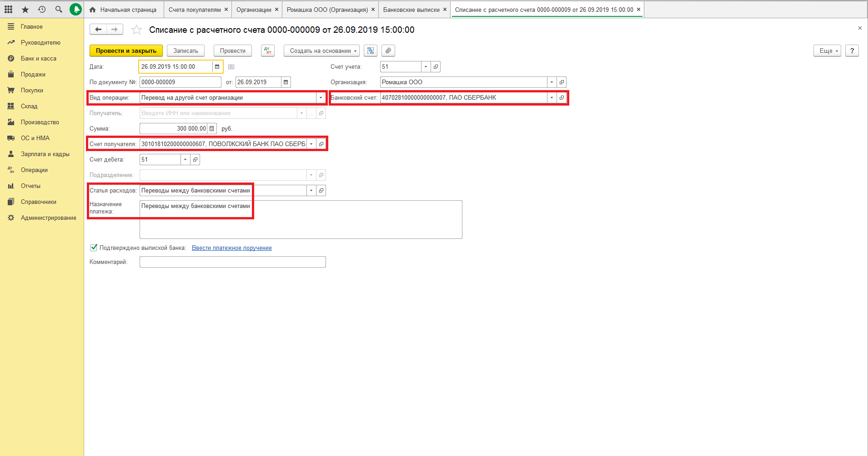The image size is (868, 456).
Task: Expand Организация dropdown arrow
Action: point(552,82)
